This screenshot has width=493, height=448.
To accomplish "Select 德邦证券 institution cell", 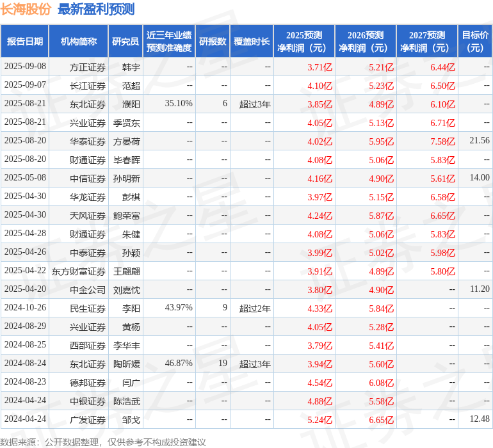I will pos(88,383).
